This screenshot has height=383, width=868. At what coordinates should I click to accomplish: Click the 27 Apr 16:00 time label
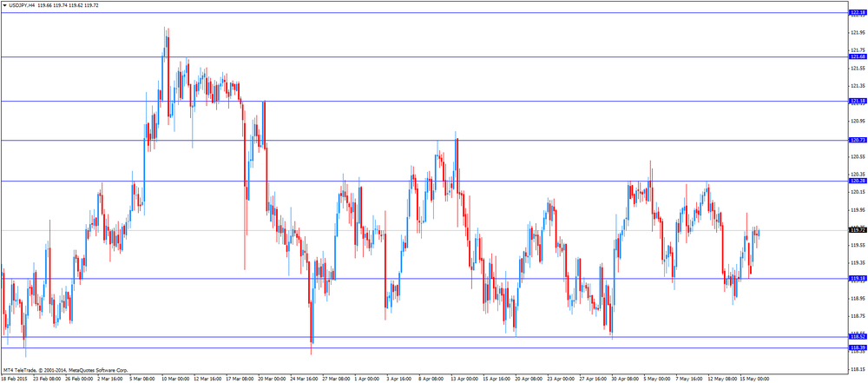click(x=592, y=380)
